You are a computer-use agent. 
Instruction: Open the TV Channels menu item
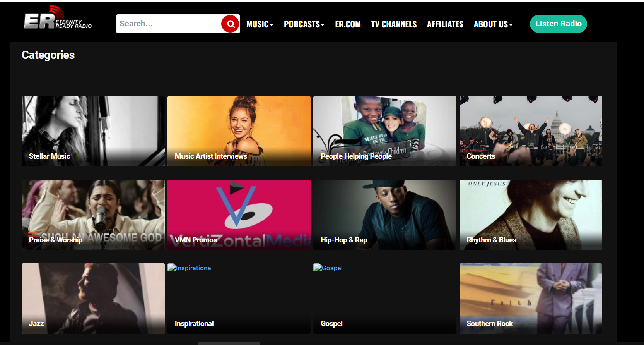pyautogui.click(x=394, y=24)
